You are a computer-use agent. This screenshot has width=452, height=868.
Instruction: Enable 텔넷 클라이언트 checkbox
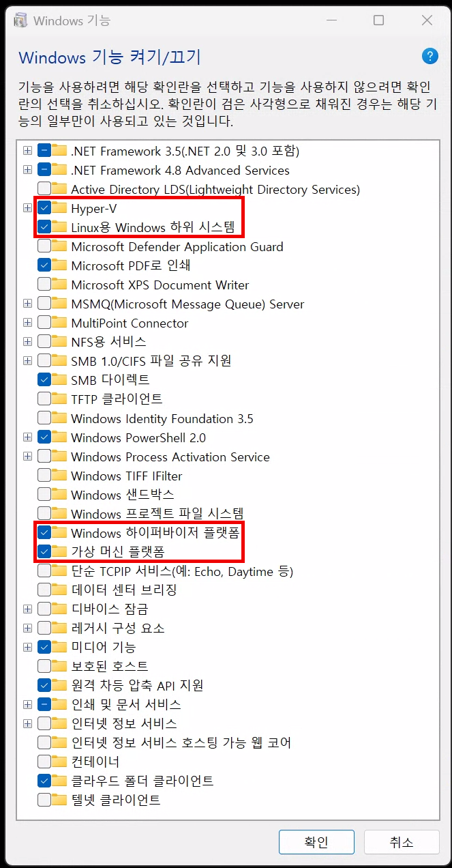pos(44,799)
